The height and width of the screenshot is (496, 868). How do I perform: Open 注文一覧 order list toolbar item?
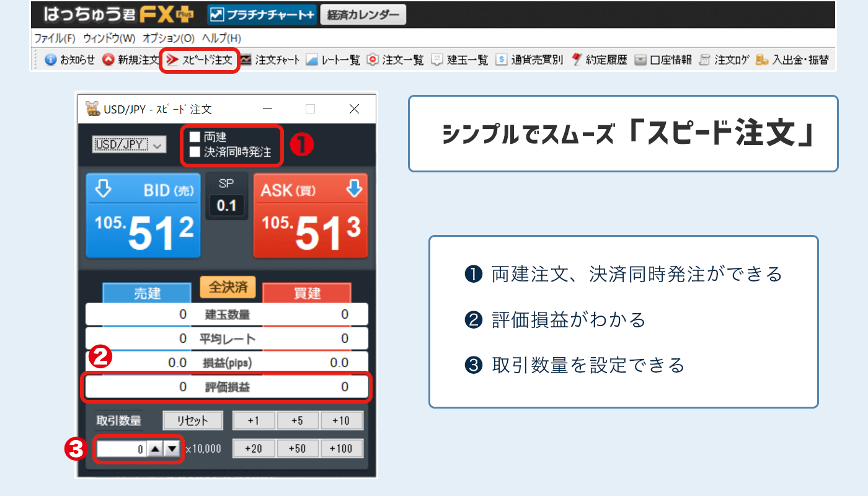click(396, 60)
